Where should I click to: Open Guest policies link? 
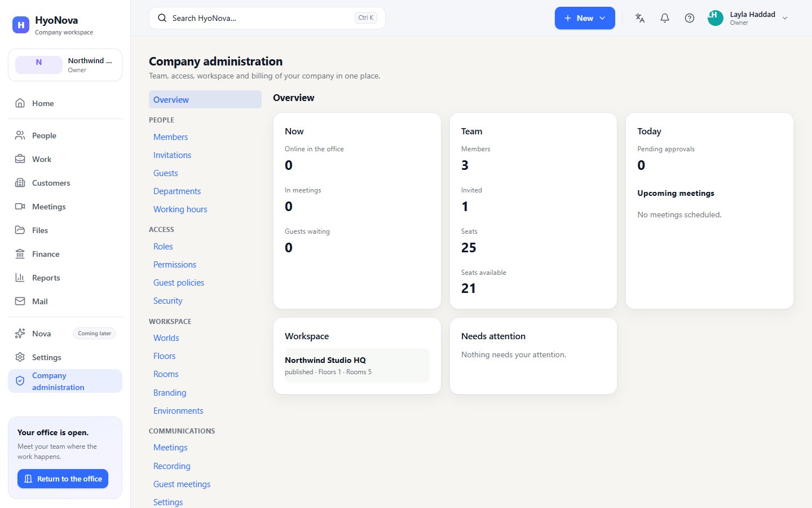pos(179,283)
